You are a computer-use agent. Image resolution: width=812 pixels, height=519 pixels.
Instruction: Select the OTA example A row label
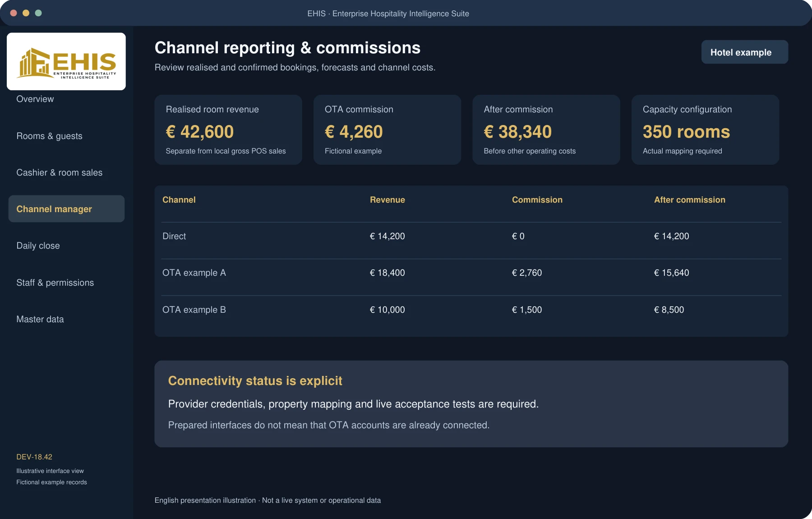tap(194, 273)
